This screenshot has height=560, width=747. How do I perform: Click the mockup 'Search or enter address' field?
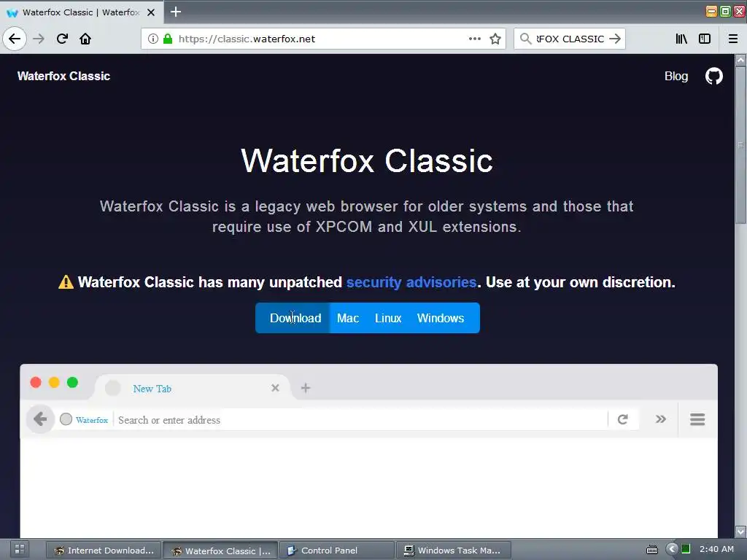(362, 419)
